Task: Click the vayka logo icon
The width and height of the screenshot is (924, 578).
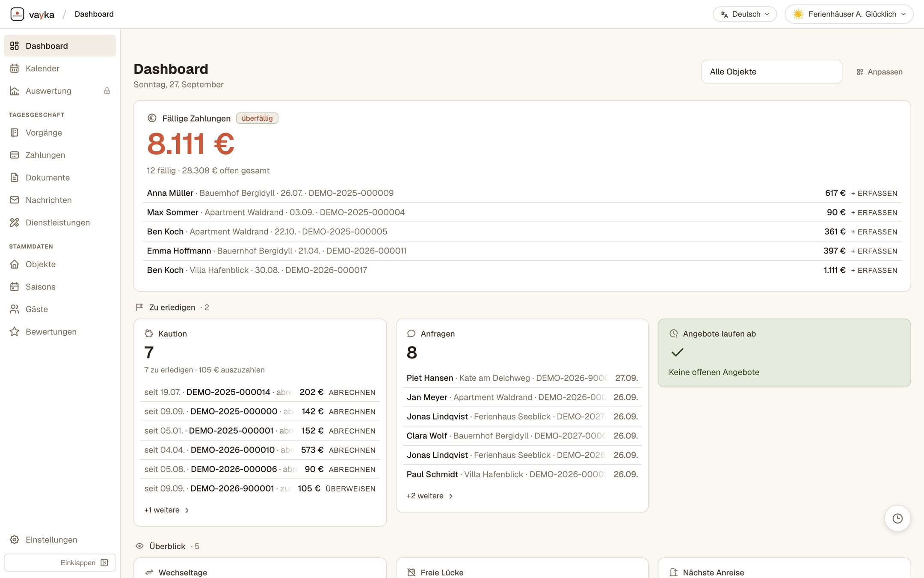Action: click(17, 14)
